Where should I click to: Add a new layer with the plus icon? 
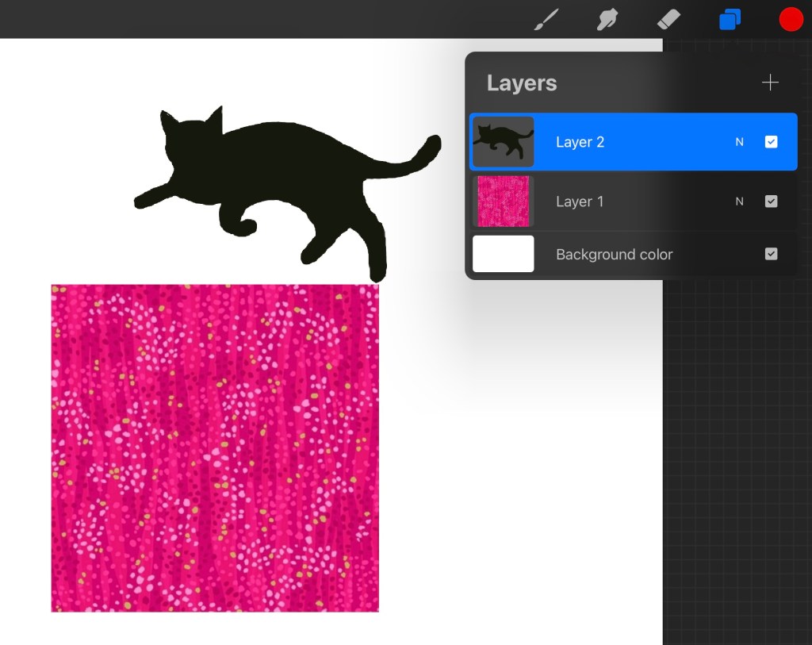click(x=770, y=83)
